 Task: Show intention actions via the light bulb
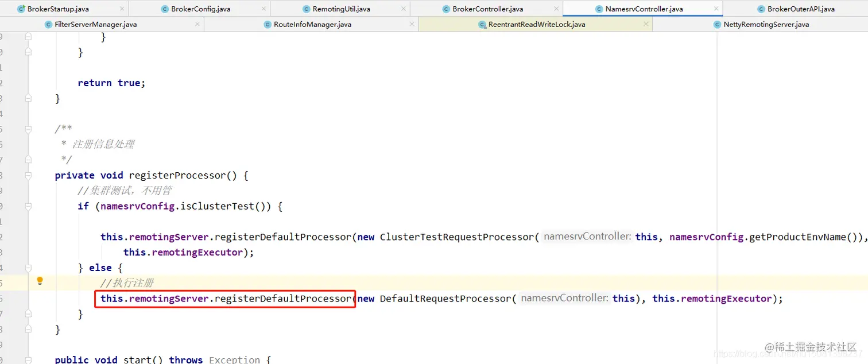pos(40,281)
